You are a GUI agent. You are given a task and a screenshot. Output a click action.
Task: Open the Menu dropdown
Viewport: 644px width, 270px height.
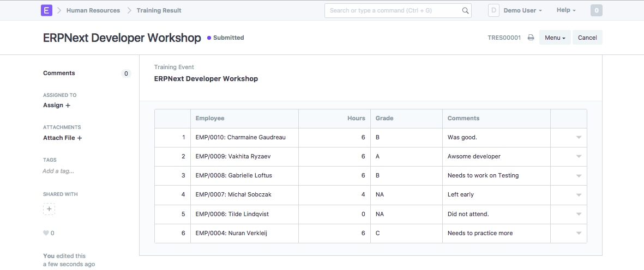click(555, 38)
